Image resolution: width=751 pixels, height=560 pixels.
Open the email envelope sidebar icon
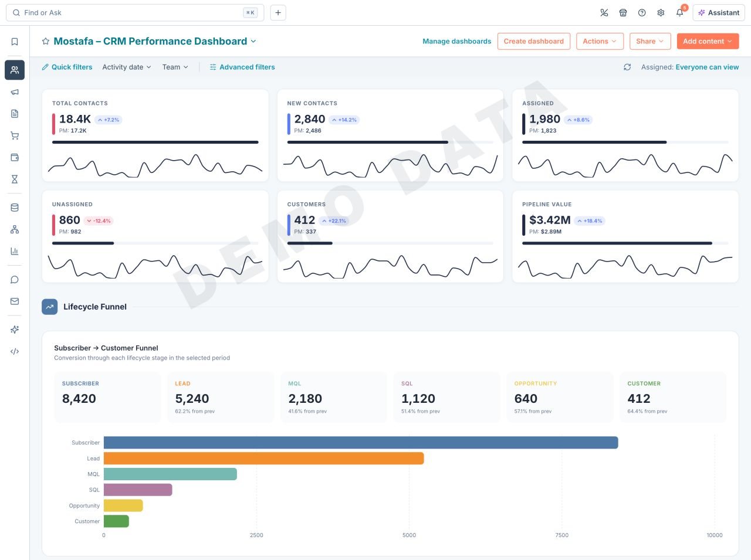[15, 301]
